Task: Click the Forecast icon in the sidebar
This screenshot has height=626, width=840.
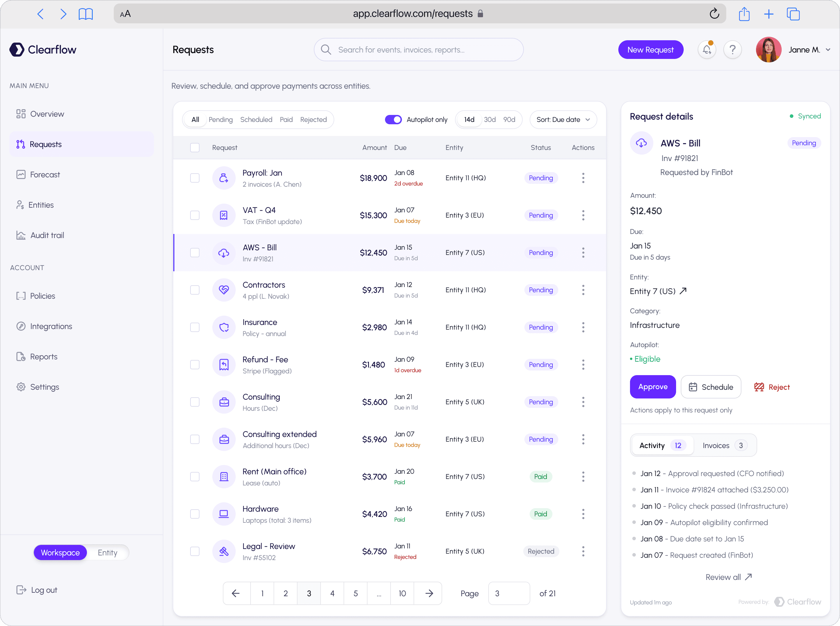Action: coord(21,175)
